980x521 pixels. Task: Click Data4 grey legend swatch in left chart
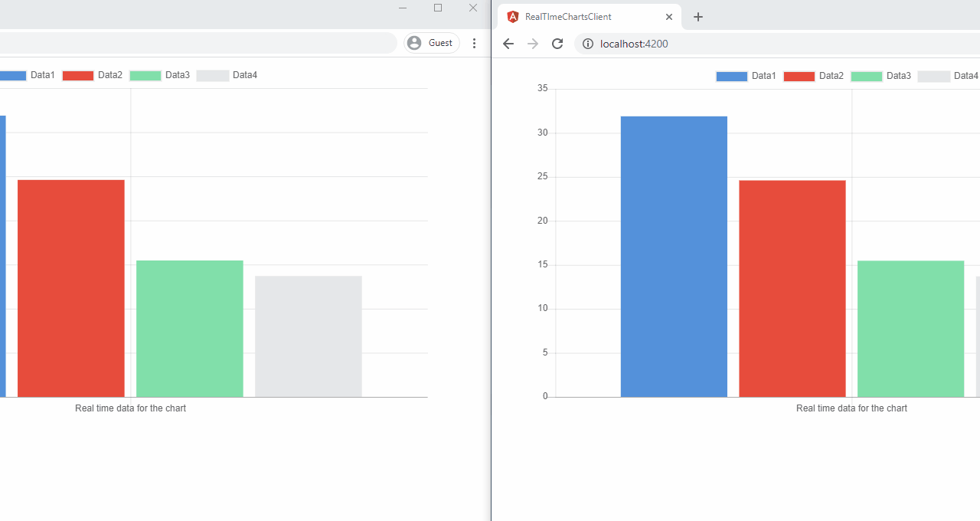(x=213, y=75)
